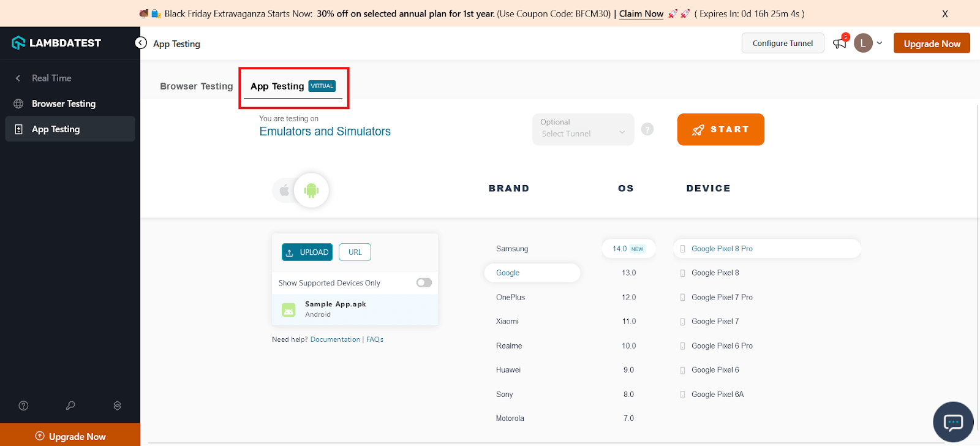
Task: Select Xiaomi brand
Action: pos(507,321)
